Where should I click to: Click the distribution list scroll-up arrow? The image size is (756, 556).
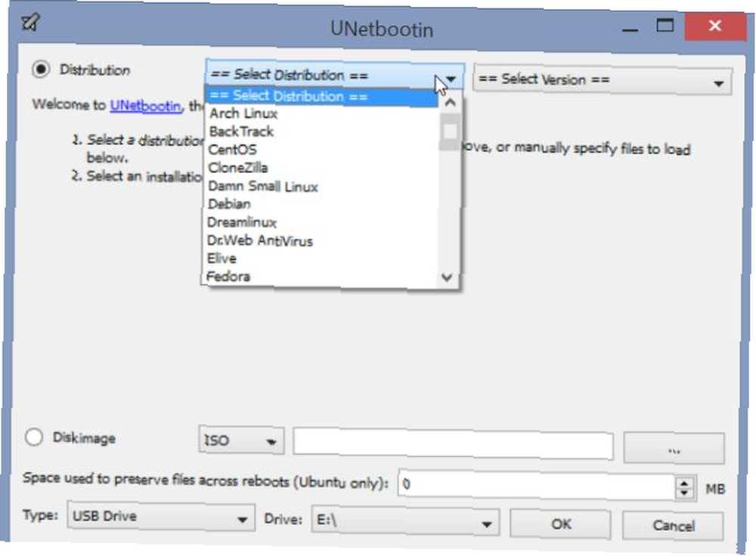(x=449, y=102)
